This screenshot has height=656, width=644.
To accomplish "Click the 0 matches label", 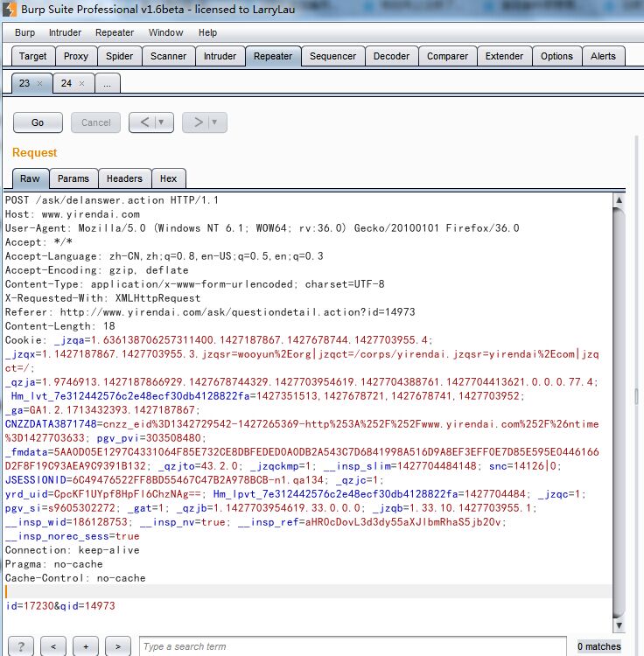I will 598,646.
